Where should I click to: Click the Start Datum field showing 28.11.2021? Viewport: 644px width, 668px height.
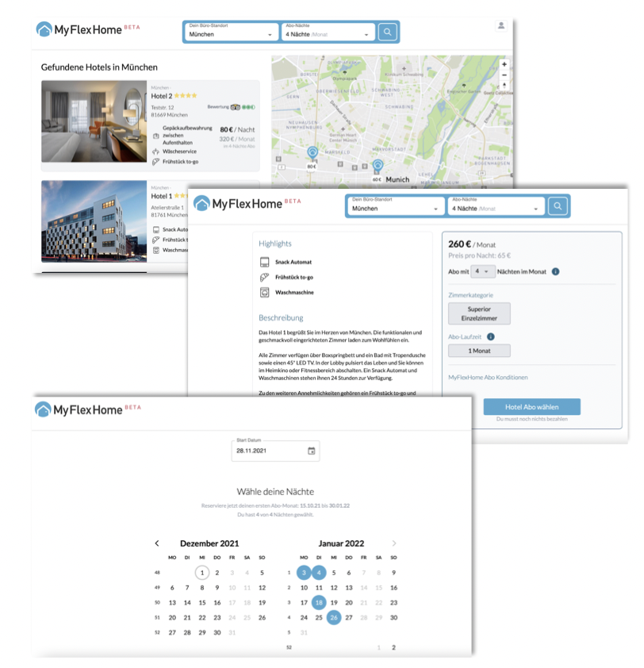click(275, 451)
